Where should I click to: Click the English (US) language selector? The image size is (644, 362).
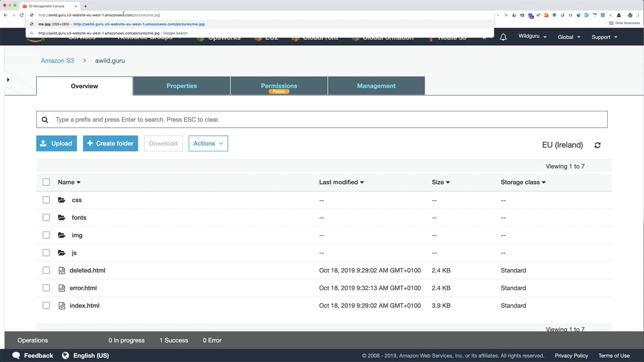91,355
